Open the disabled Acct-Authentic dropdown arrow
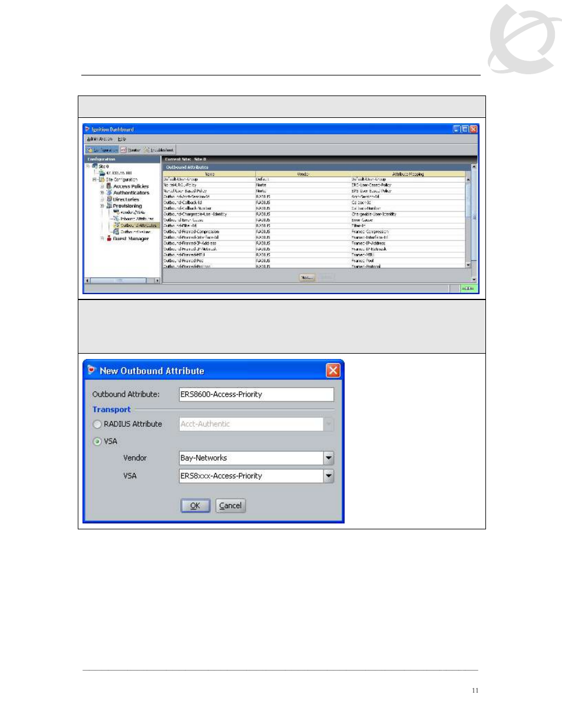Viewport: 562px width, 728px height. (x=329, y=424)
